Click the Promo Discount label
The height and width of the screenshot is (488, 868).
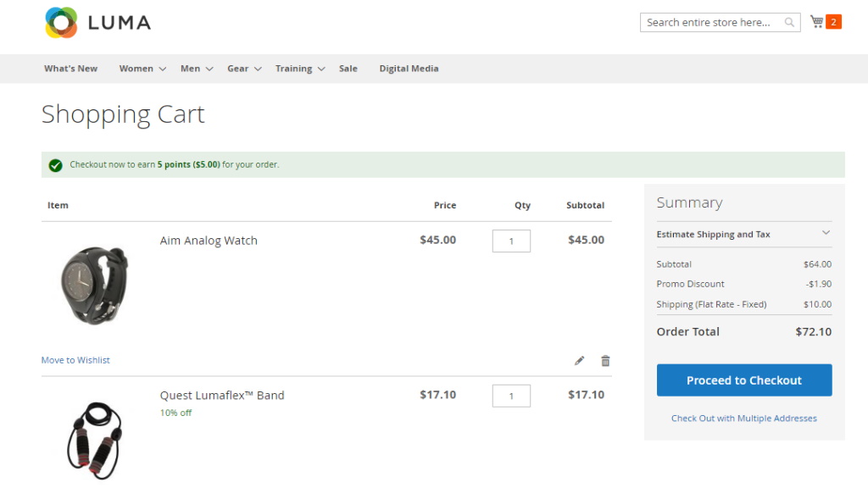click(x=690, y=284)
